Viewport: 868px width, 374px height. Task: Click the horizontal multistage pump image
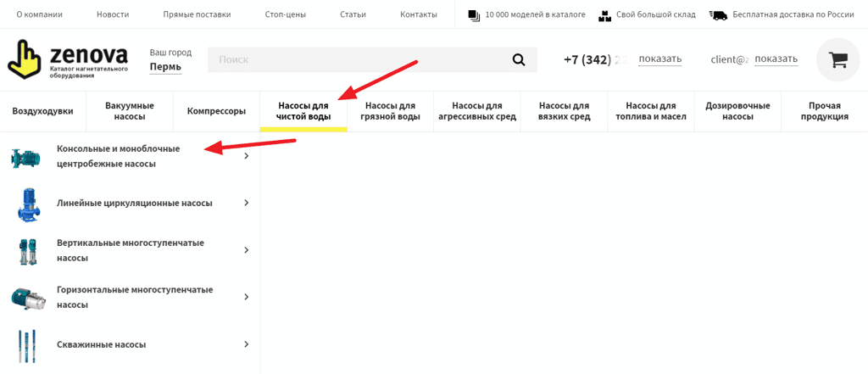pyautogui.click(x=27, y=298)
